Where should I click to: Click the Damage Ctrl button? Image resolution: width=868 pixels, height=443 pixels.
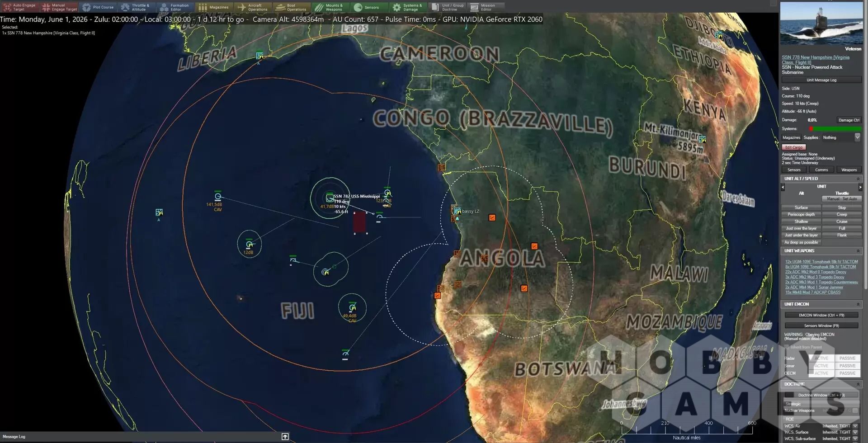(849, 120)
